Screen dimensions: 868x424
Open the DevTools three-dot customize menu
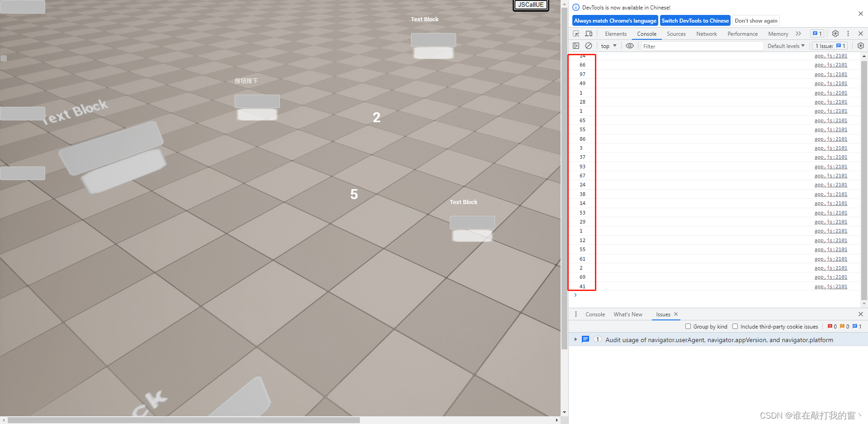[x=848, y=33]
